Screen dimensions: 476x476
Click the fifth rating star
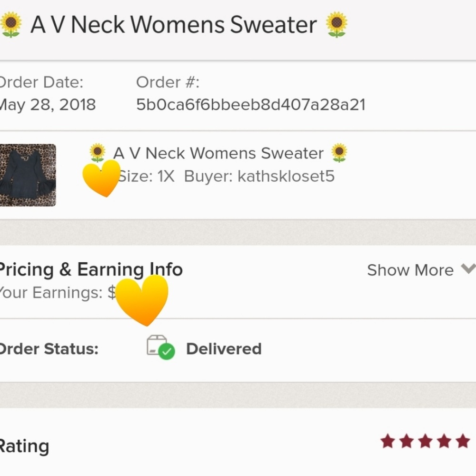coord(463,441)
